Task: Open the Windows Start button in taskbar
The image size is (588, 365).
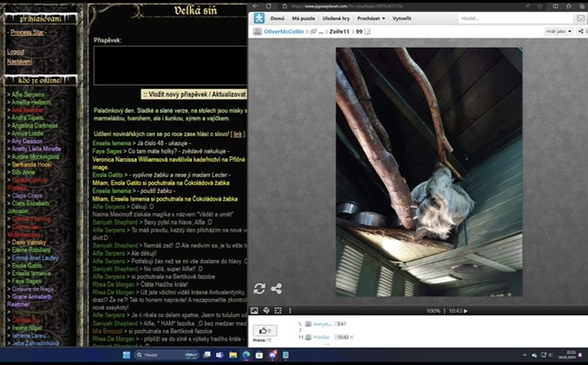Action: pos(127,355)
